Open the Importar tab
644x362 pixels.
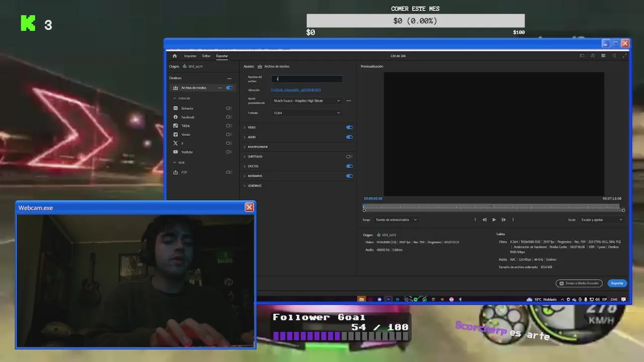click(190, 56)
